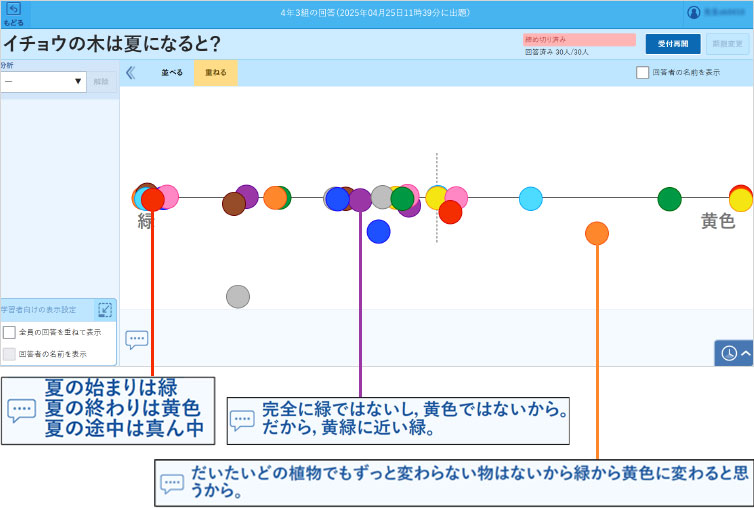Check 全員の回答を重ねて表示 option
The image size is (754, 508).
9,332
